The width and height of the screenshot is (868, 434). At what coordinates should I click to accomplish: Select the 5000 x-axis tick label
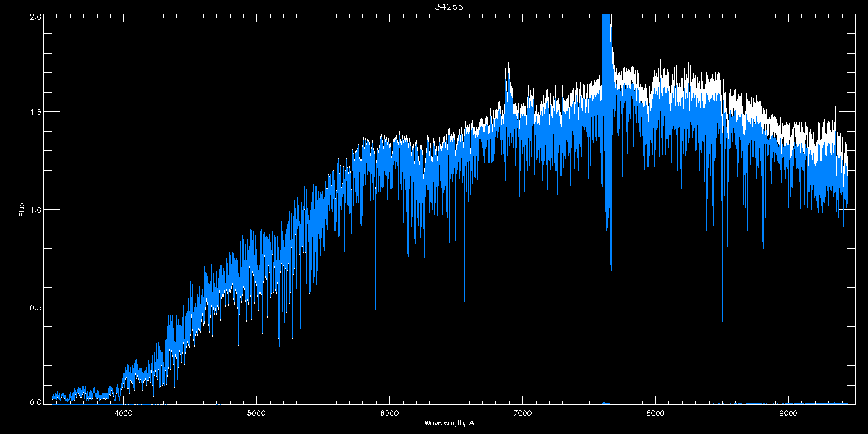click(x=257, y=413)
